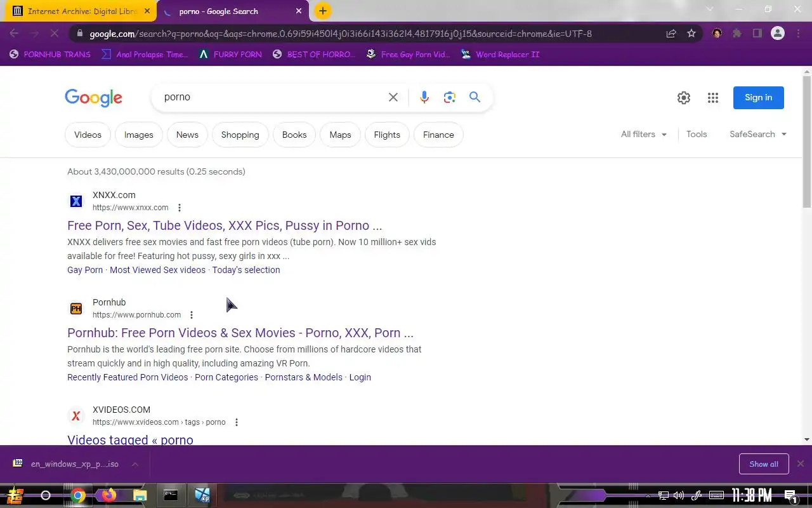Click the Sign in button
This screenshot has height=508, width=812.
click(x=759, y=98)
